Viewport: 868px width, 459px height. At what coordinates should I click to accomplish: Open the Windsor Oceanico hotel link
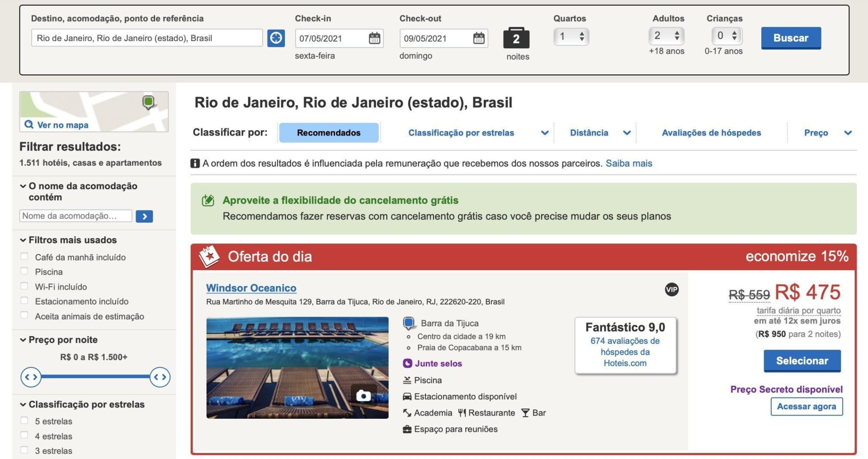click(x=251, y=288)
